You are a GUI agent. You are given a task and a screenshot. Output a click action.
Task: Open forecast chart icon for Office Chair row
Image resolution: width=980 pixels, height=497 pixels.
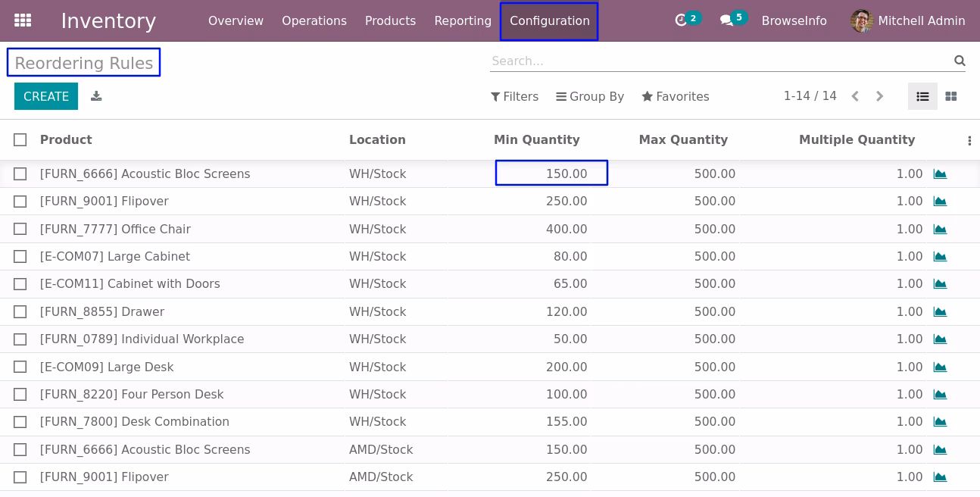[x=940, y=229]
